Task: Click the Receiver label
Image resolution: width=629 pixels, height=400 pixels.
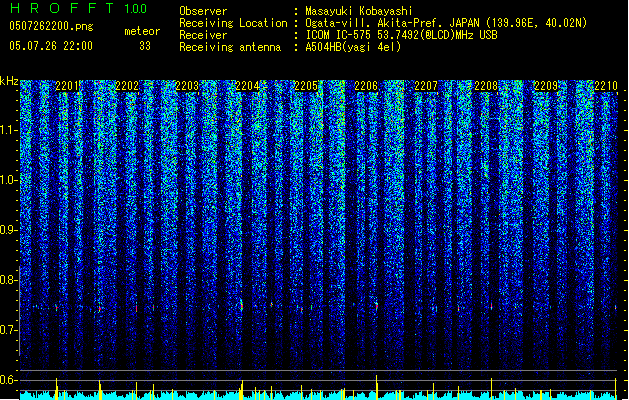Action: 203,35
